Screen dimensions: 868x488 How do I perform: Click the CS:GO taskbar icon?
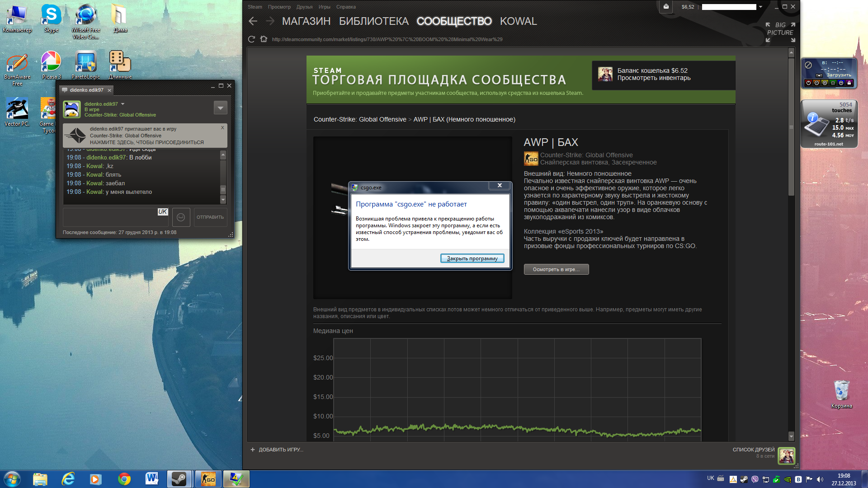point(208,479)
